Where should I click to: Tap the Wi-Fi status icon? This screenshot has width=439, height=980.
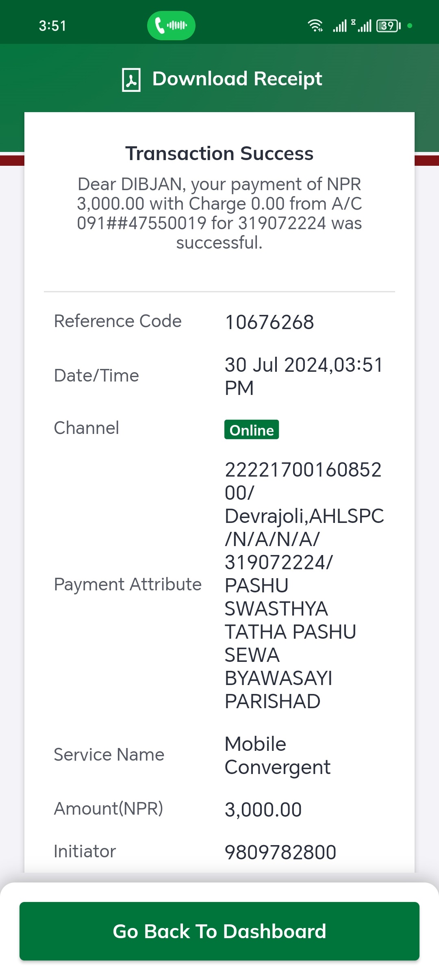[x=315, y=26]
